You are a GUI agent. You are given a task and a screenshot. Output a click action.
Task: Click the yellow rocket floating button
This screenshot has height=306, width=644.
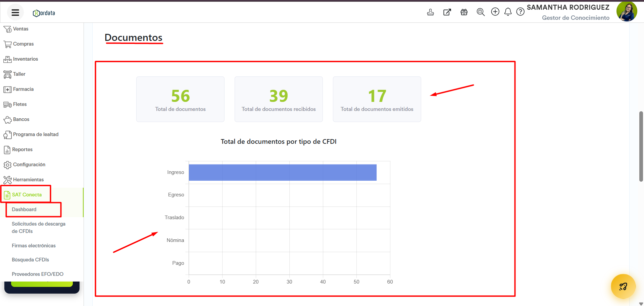click(x=623, y=286)
